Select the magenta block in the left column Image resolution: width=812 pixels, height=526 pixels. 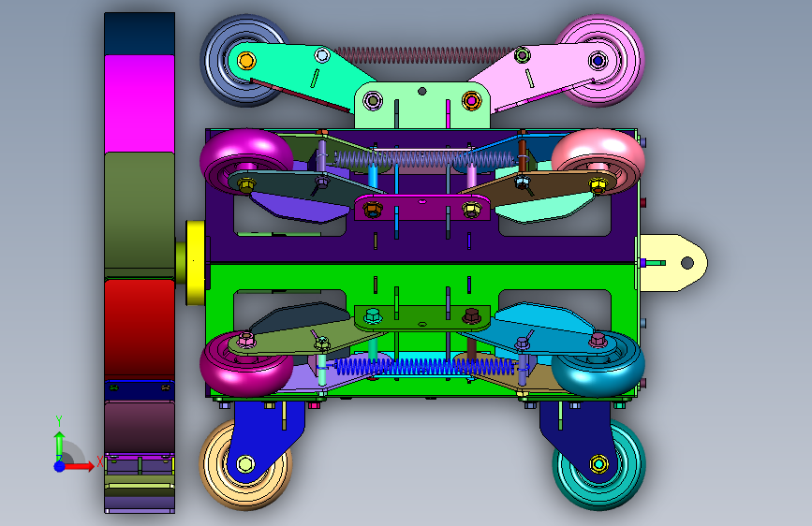tap(140, 104)
